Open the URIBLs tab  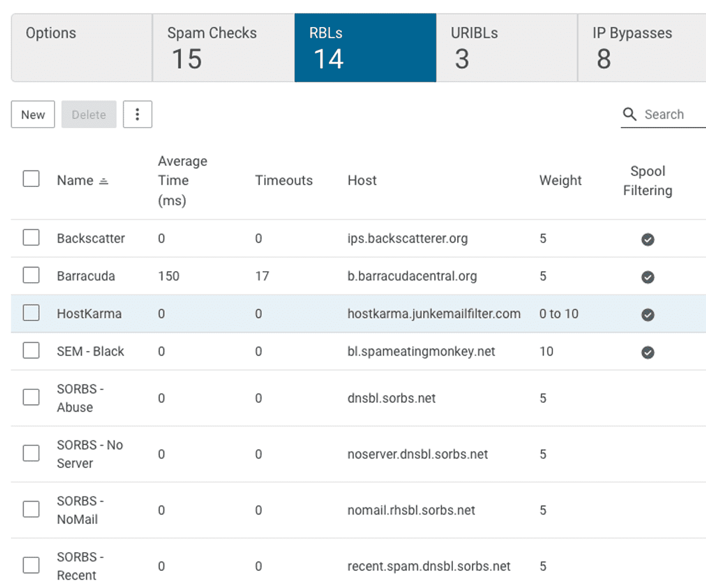[x=507, y=48]
